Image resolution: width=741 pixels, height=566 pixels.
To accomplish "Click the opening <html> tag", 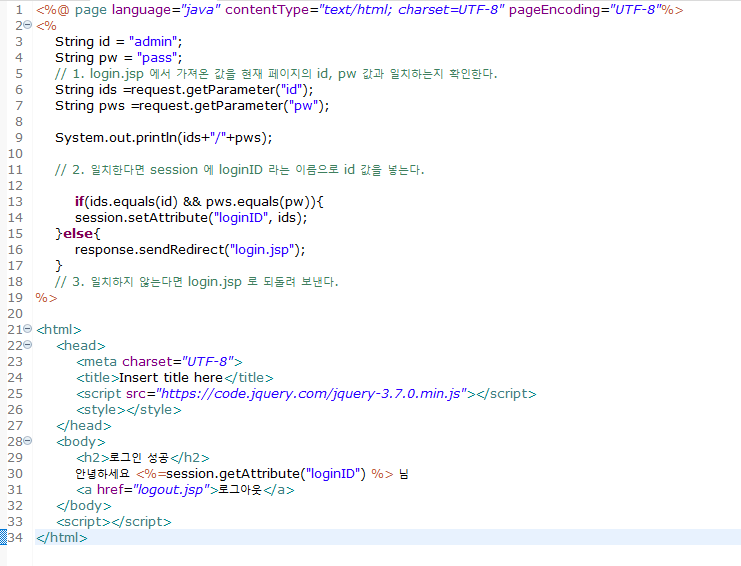I will click(x=59, y=330).
